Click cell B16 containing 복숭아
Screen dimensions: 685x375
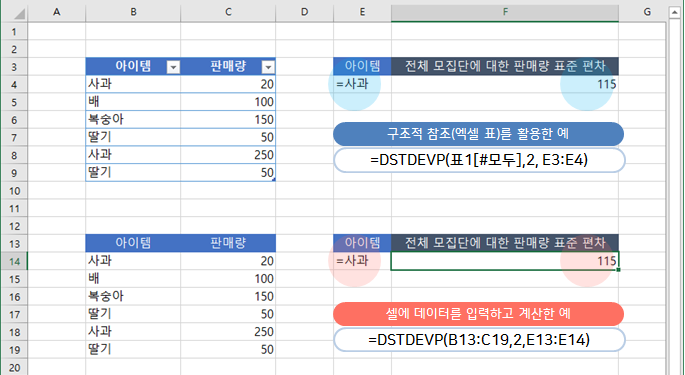tap(133, 296)
